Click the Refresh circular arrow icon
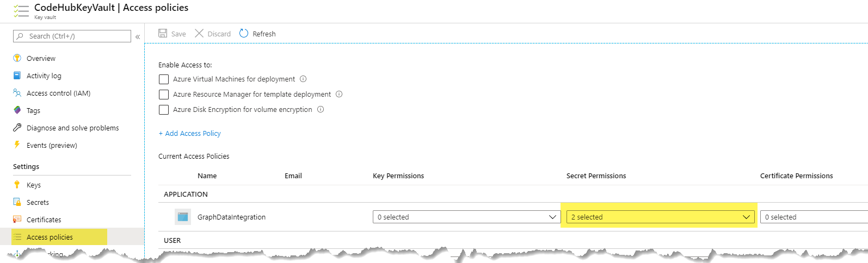This screenshot has height=263, width=868. click(x=244, y=33)
